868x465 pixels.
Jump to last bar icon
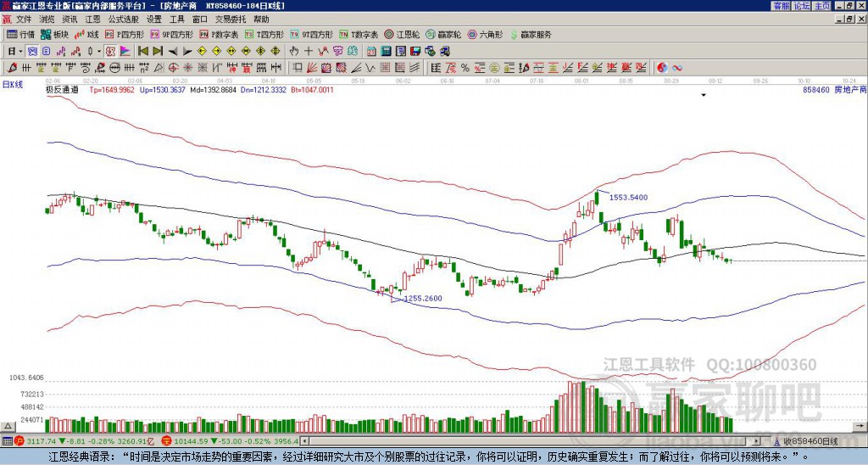coord(157,51)
